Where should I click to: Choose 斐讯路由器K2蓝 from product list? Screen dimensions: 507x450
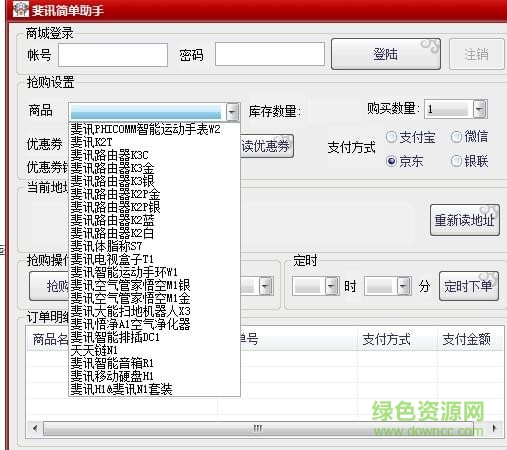pyautogui.click(x=154, y=220)
